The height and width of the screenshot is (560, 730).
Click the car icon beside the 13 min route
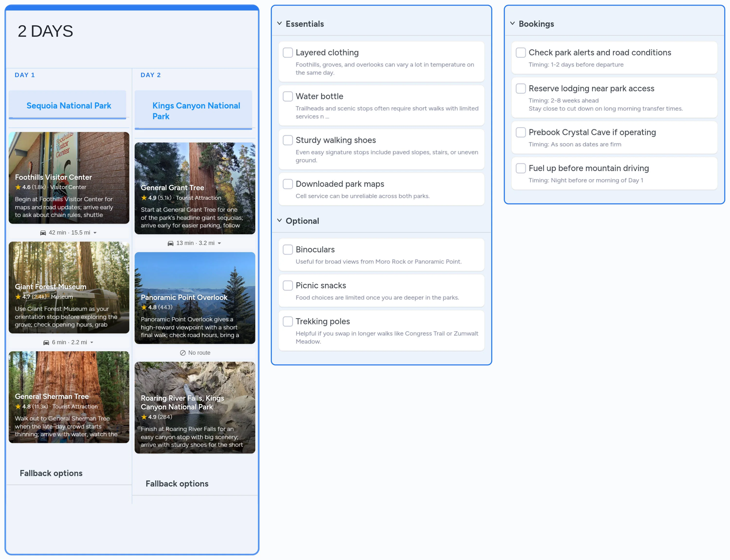pyautogui.click(x=170, y=243)
